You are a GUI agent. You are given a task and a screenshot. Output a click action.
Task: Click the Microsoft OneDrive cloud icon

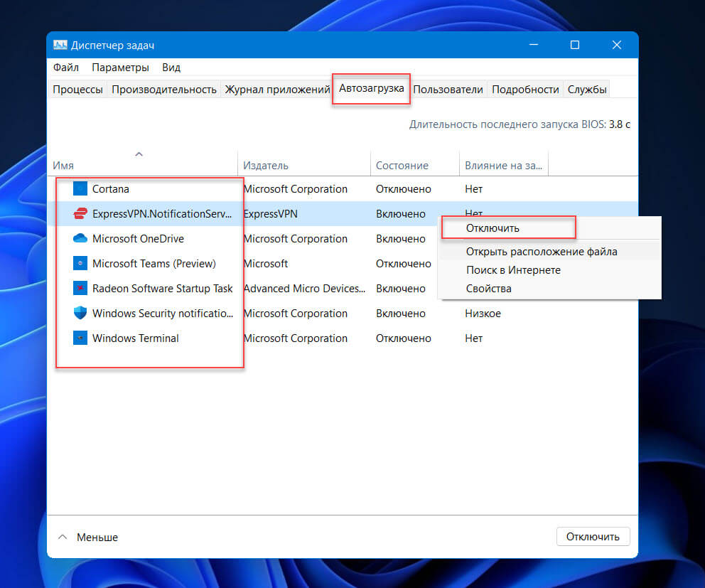tap(80, 238)
